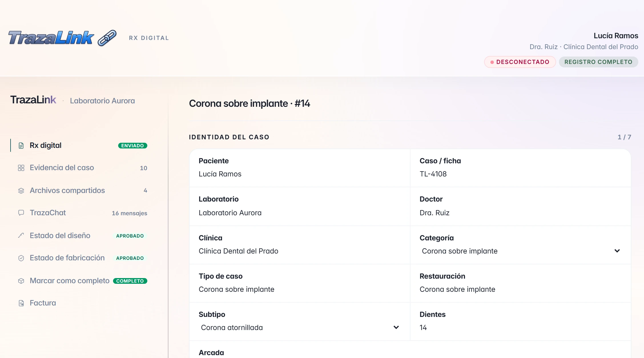View Estado del diseño

79,236
